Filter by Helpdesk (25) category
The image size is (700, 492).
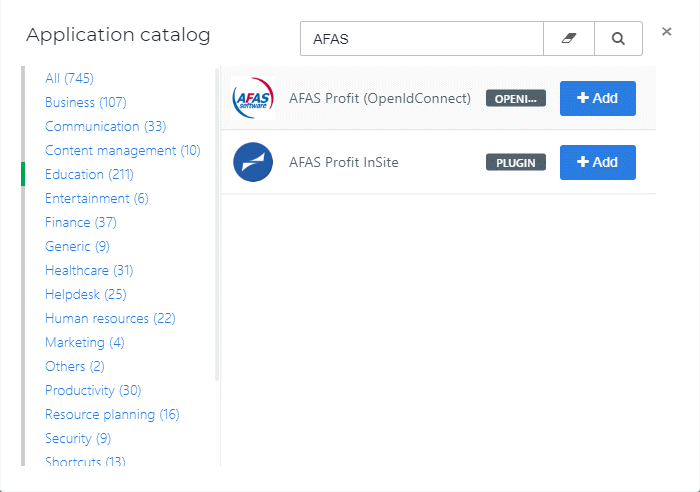[86, 295]
